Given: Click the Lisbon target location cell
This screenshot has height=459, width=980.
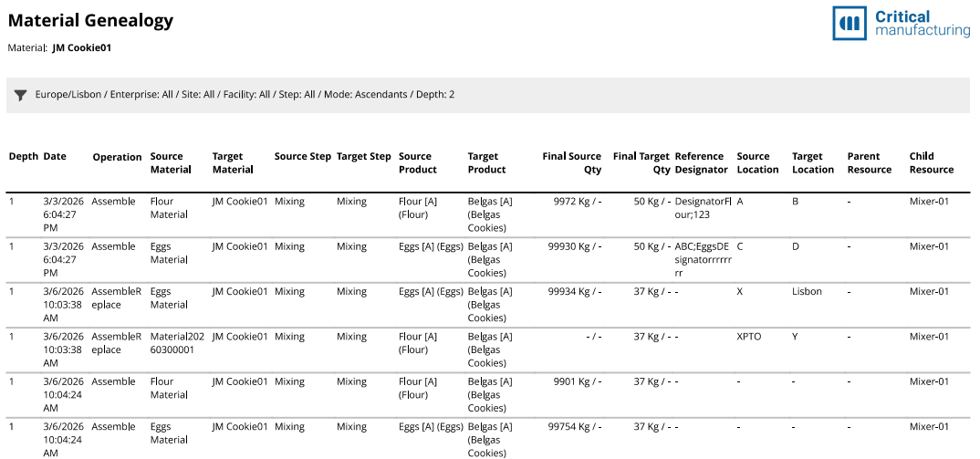Looking at the screenshot, I should [x=807, y=292].
